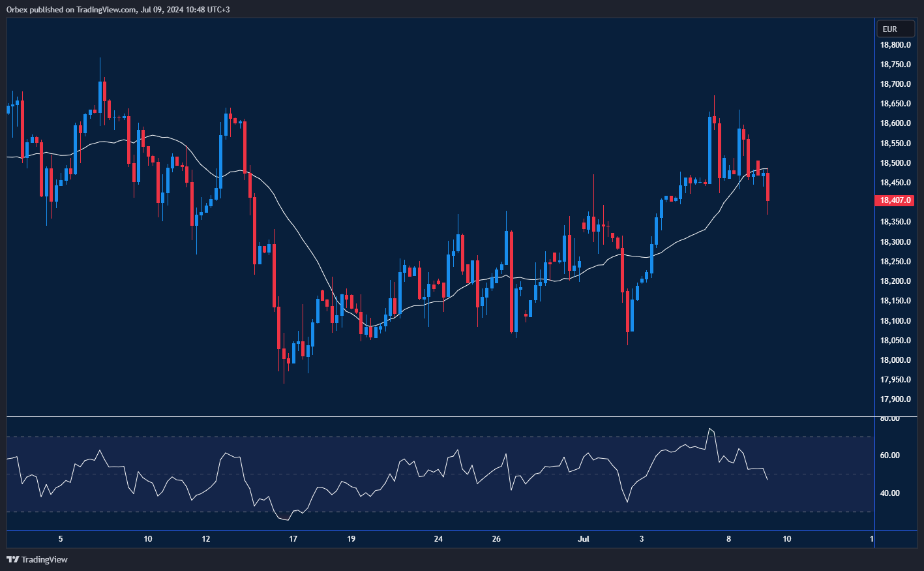Image resolution: width=924 pixels, height=571 pixels.
Task: Click the 17,900.0 price axis label
Action: point(895,399)
